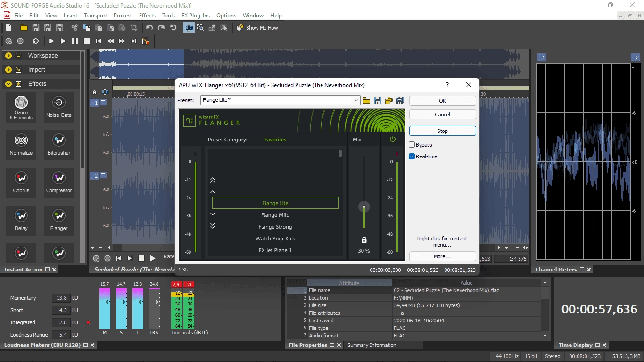Close the Instant Action panel

[54, 270]
